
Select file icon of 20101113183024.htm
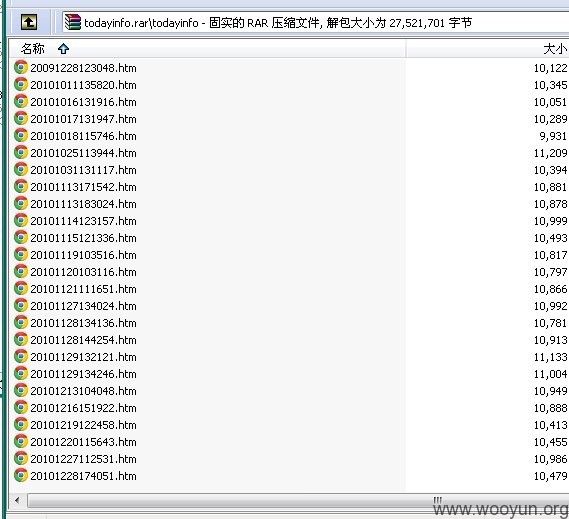21,204
